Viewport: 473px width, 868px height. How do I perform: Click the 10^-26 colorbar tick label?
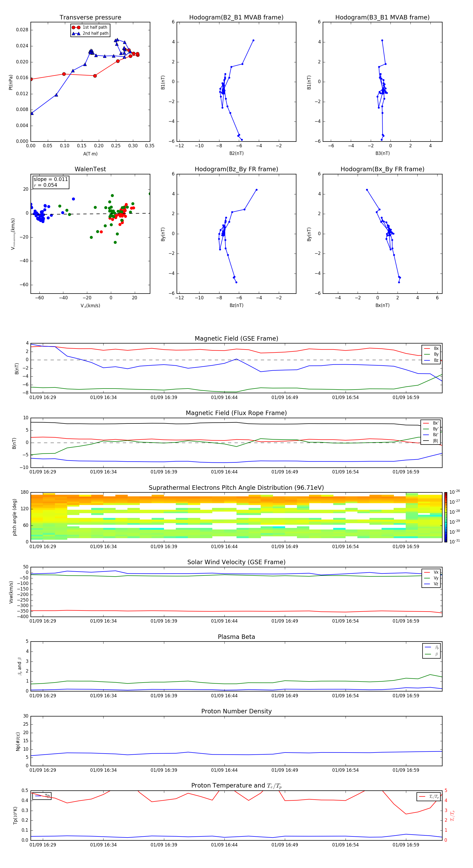tap(455, 492)
